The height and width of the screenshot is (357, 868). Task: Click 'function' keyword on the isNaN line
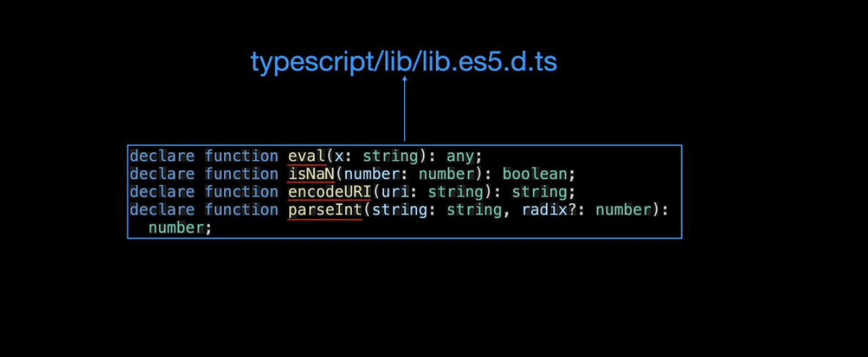(x=242, y=174)
